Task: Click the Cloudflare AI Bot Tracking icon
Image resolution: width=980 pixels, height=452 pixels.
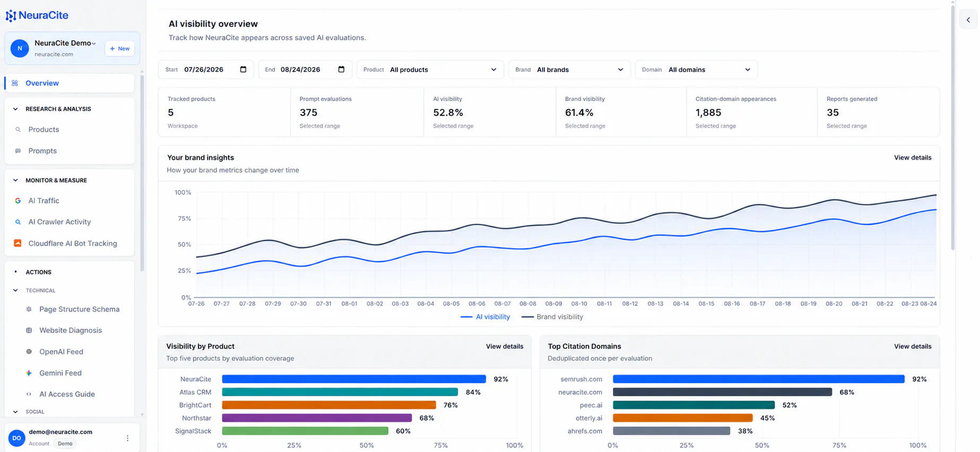Action: coord(18,243)
